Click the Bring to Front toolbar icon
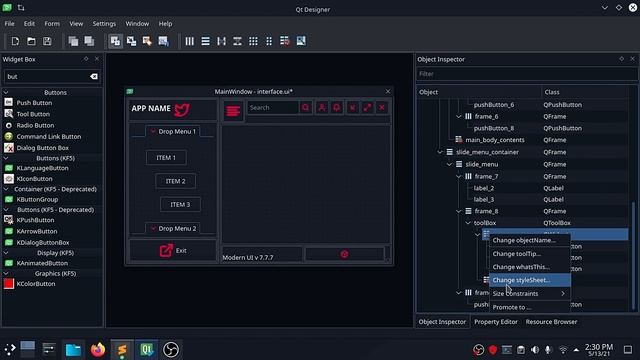Viewport: 640px width, 360px height. (x=89, y=41)
